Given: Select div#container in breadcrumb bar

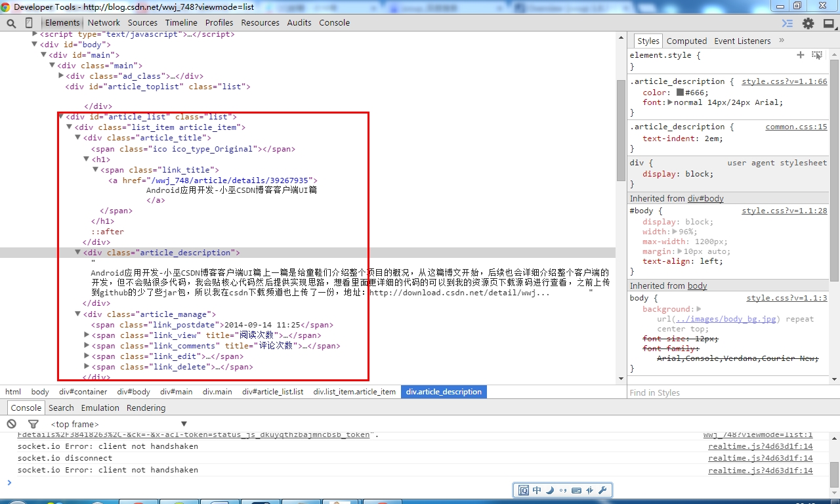Looking at the screenshot, I should coord(83,392).
